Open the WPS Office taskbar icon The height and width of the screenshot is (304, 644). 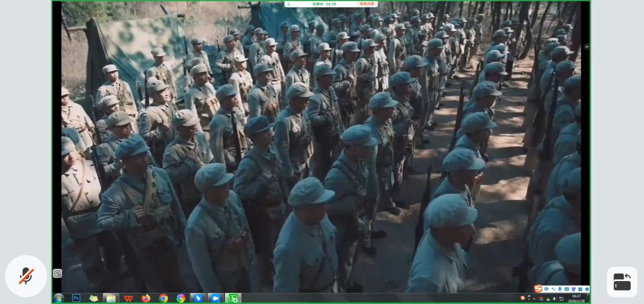tap(128, 298)
